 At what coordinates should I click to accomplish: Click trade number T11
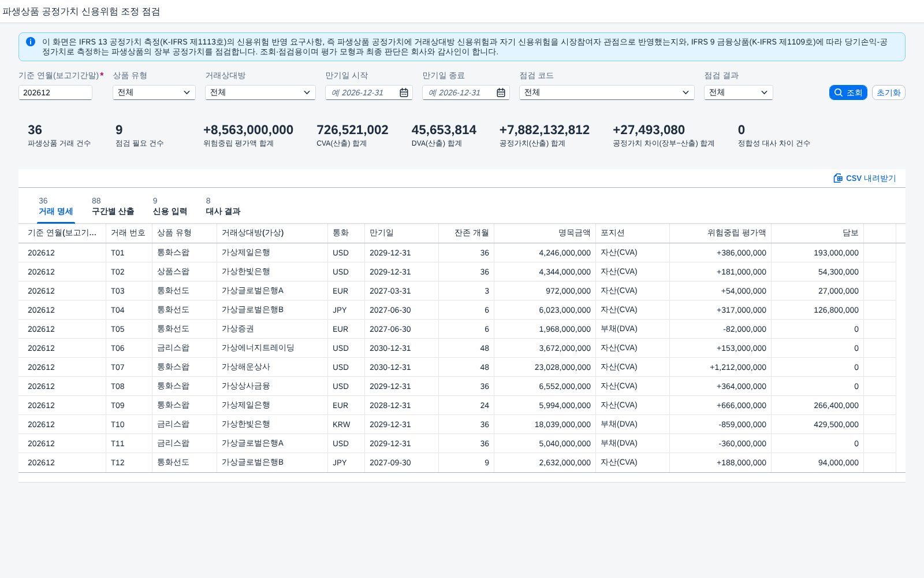(x=118, y=443)
